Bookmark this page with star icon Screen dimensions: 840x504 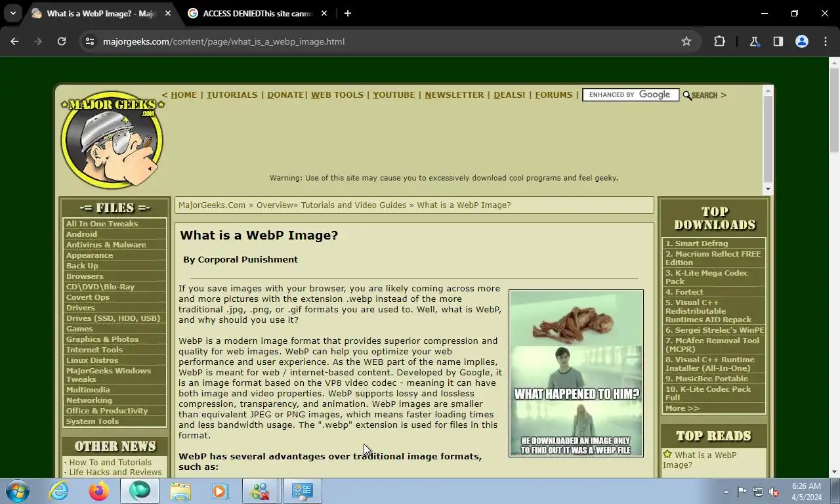[x=686, y=41]
